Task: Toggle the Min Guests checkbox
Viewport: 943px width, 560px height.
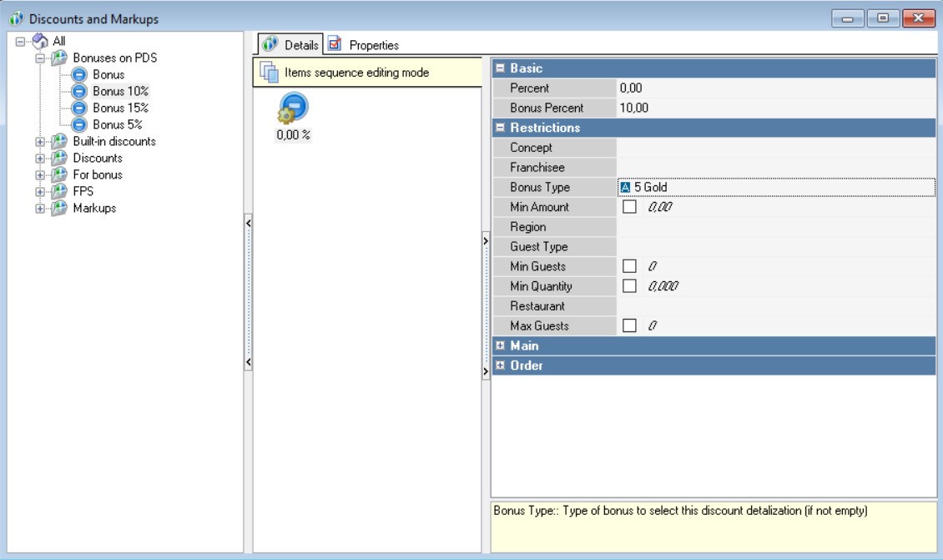Action: (x=629, y=266)
